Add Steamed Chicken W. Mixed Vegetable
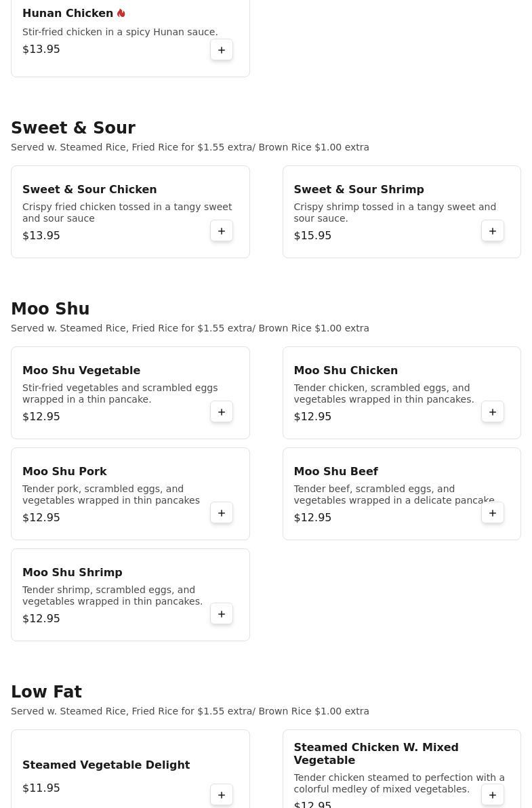 (x=493, y=795)
